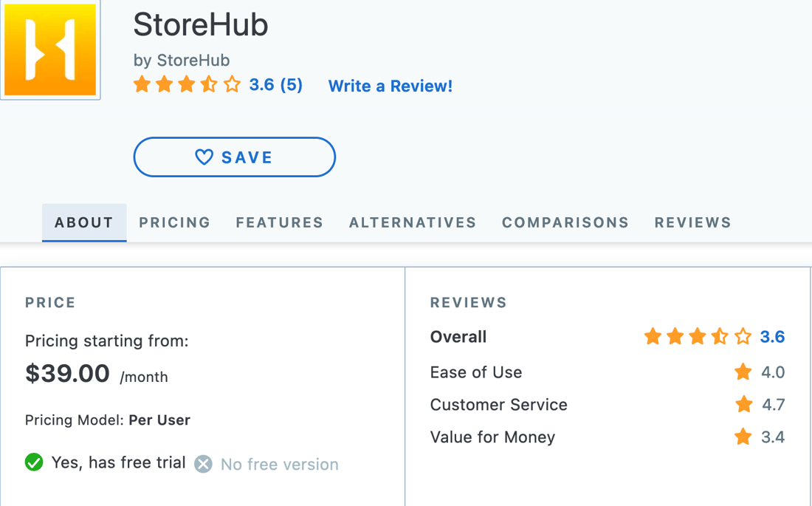Click the star beside the Ease of Use rating
812x506 pixels.
coord(743,372)
